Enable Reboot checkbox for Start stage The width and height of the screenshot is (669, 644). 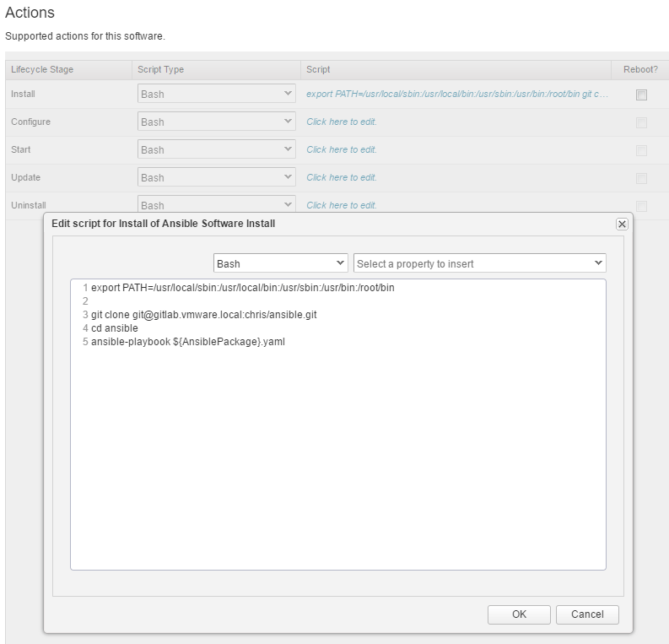click(641, 150)
